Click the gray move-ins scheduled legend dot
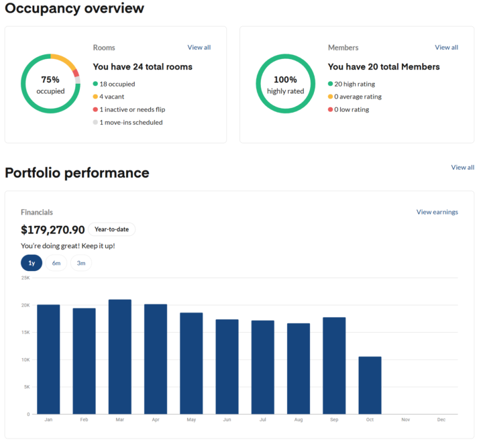483x448 pixels. (x=96, y=122)
